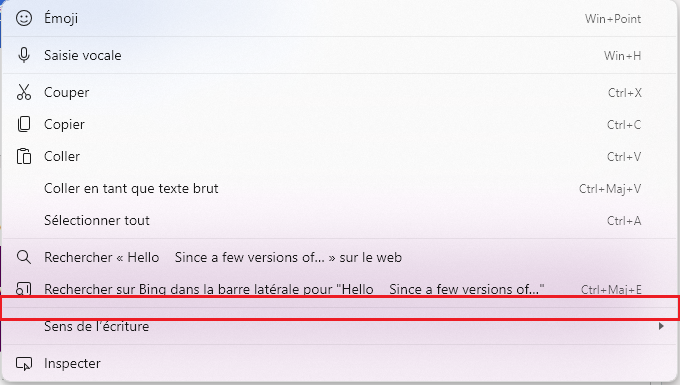Image resolution: width=680 pixels, height=385 pixels.
Task: Choose Inspecter to open developer tools
Action: pos(340,363)
